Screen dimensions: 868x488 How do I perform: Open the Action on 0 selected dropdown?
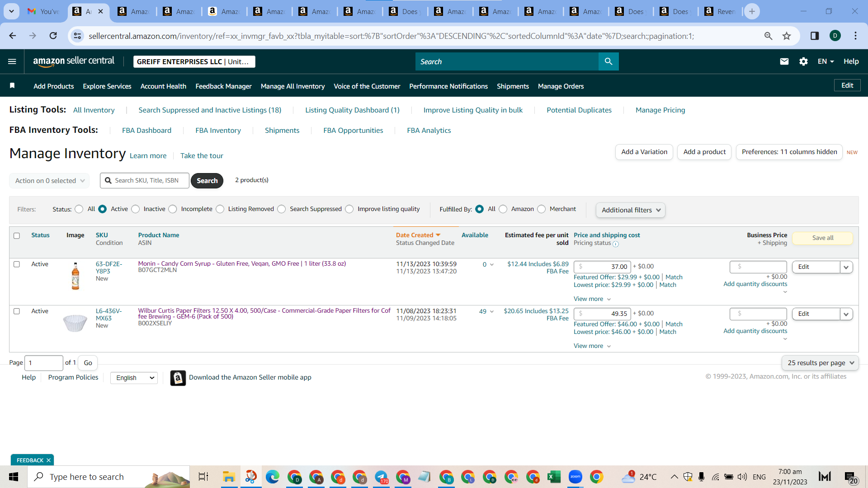click(49, 181)
